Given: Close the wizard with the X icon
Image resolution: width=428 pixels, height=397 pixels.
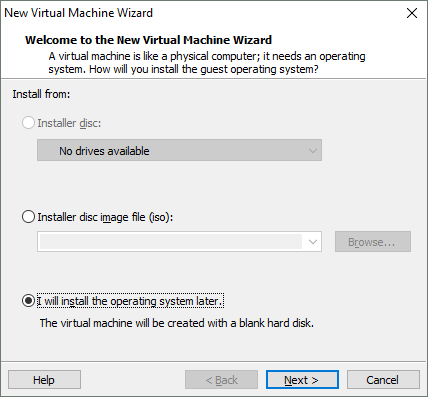Looking at the screenshot, I should [x=412, y=13].
